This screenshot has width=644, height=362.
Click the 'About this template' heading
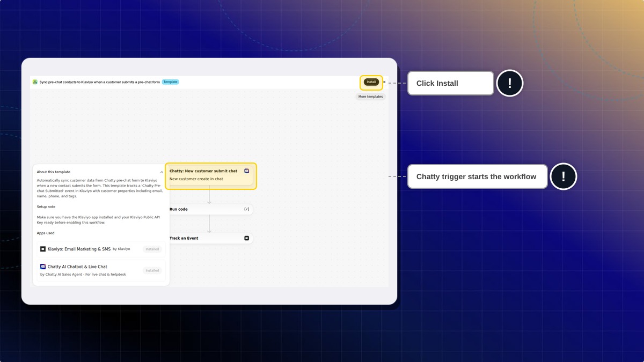54,172
